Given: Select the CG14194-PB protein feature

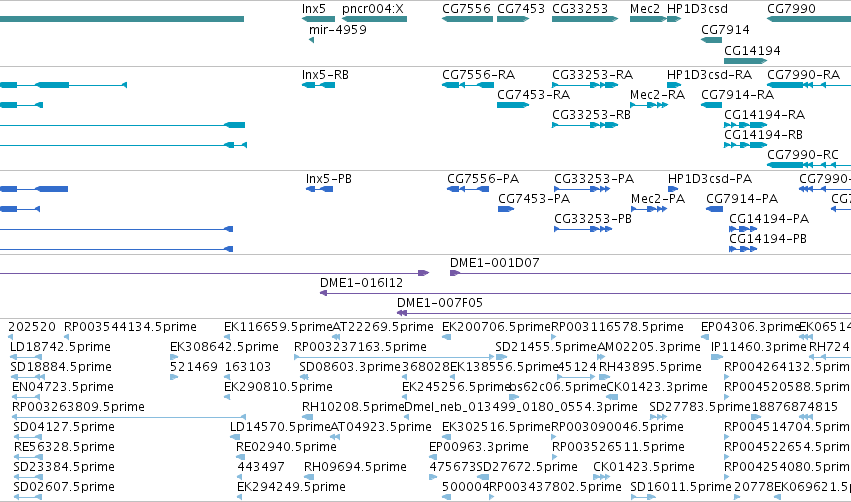Looking at the screenshot, I should (743, 249).
